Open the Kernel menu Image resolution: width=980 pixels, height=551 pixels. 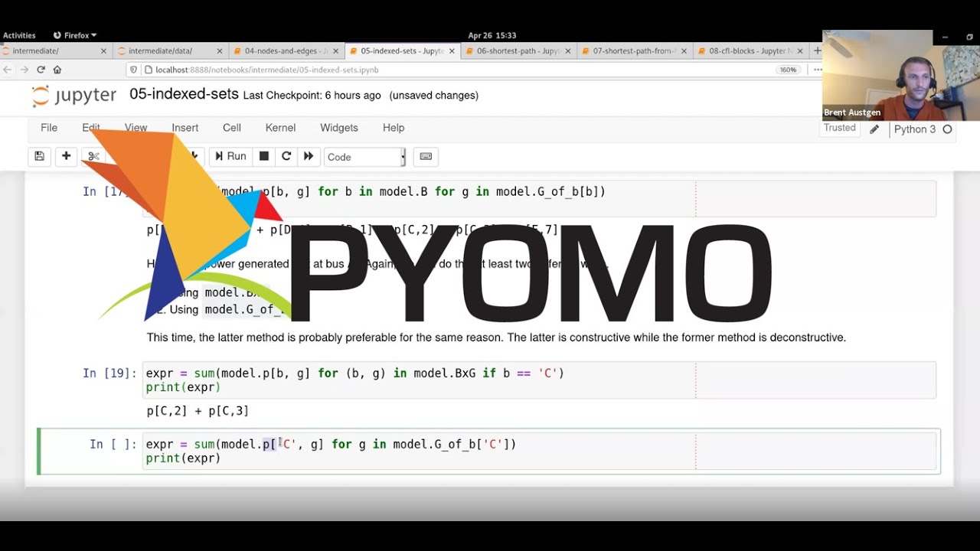tap(280, 128)
